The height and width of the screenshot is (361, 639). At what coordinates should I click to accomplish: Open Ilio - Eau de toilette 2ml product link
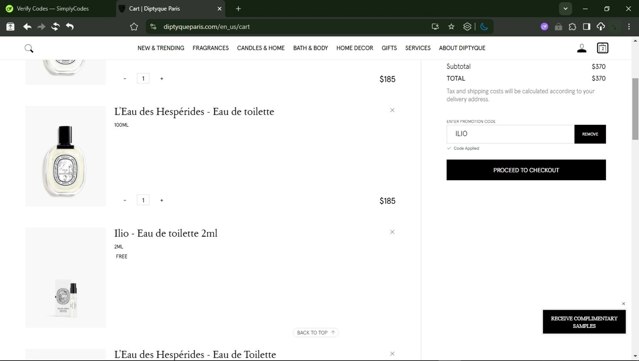(166, 233)
